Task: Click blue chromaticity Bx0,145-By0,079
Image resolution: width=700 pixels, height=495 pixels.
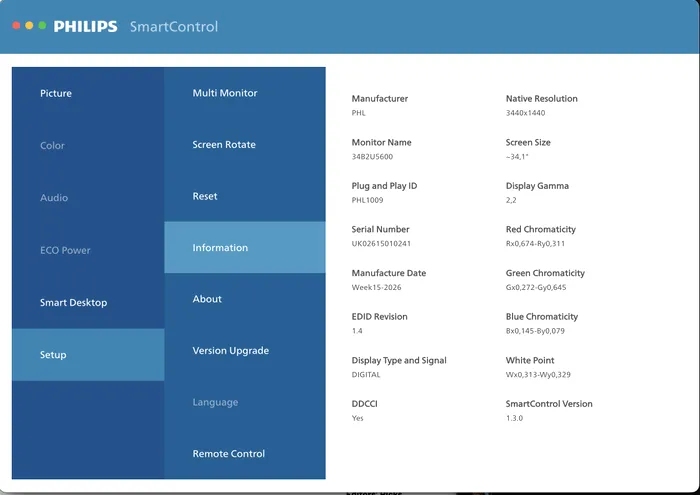Action: click(535, 331)
